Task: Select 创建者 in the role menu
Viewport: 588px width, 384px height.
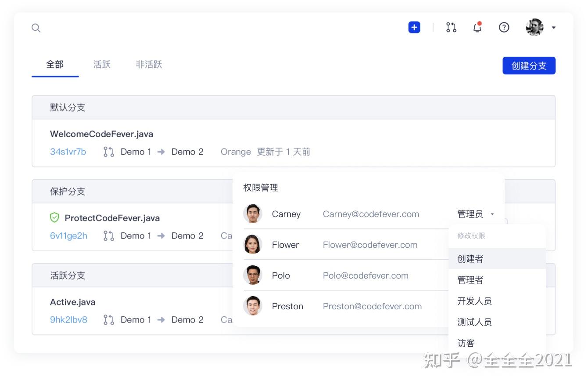Action: (497, 259)
